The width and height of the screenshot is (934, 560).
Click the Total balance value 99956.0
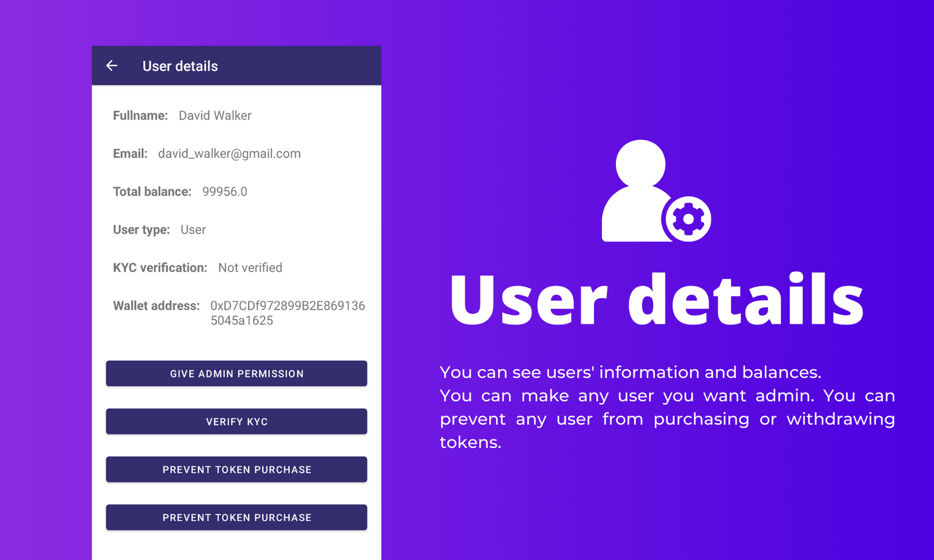(x=224, y=191)
